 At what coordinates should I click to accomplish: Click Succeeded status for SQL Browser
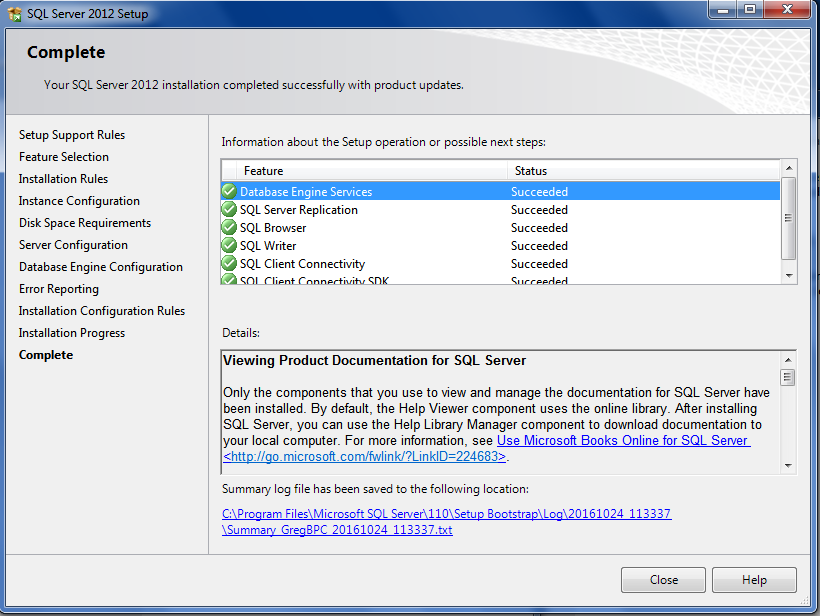(539, 227)
